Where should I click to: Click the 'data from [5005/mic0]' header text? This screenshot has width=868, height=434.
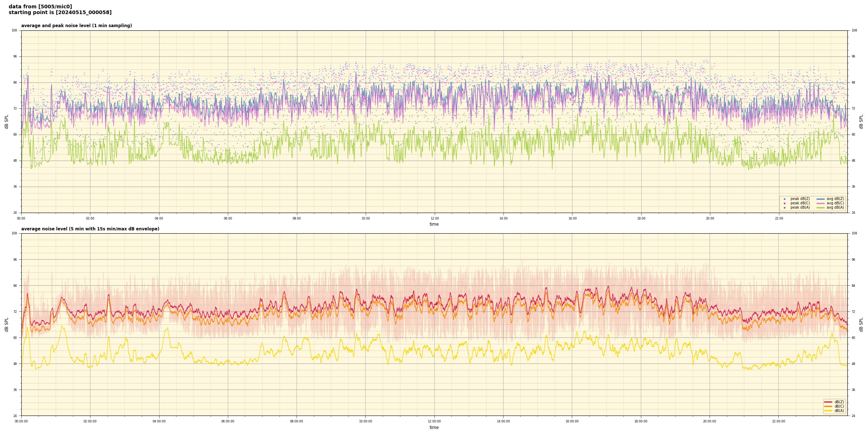coord(40,7)
